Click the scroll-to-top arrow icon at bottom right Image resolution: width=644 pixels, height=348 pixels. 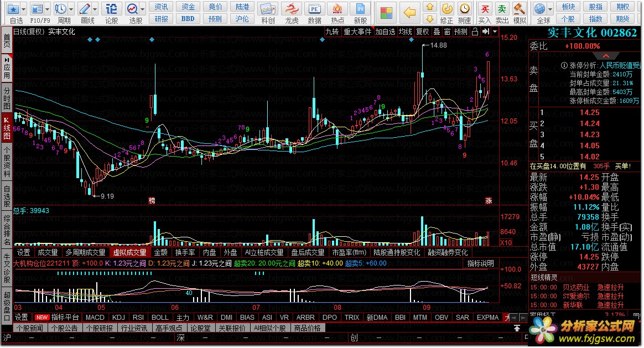(x=517, y=328)
